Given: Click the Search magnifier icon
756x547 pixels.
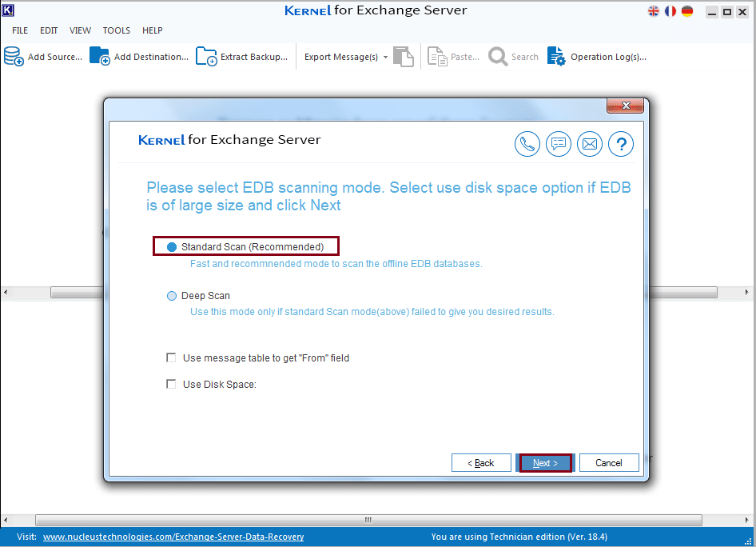Looking at the screenshot, I should point(498,57).
